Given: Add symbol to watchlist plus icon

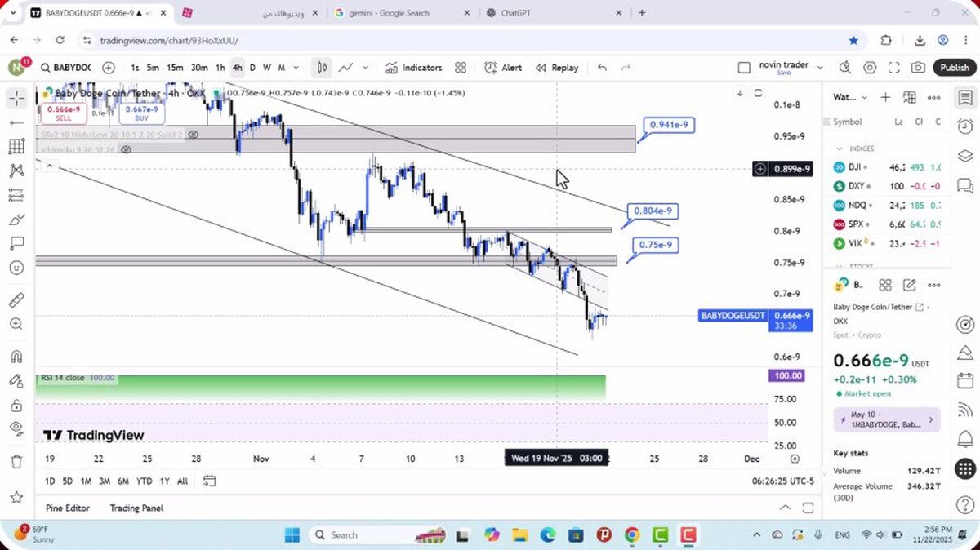Looking at the screenshot, I should coord(885,97).
